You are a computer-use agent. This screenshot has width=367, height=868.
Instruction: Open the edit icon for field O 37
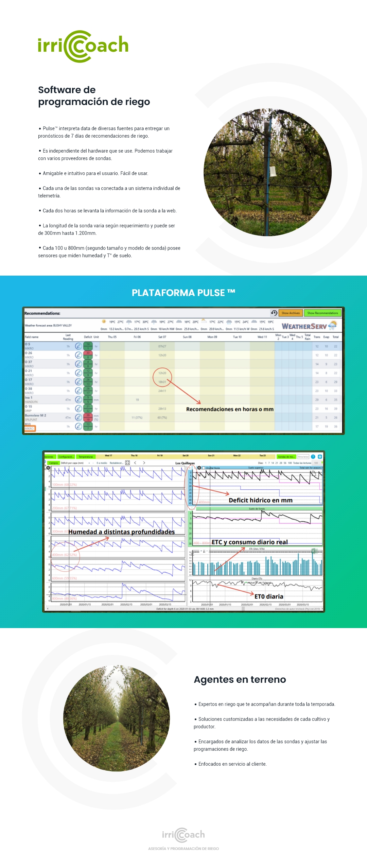(x=78, y=364)
